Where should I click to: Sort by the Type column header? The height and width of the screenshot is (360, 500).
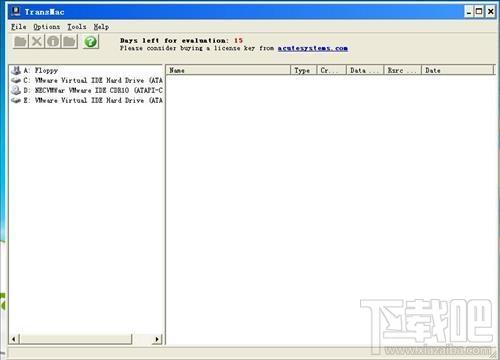[x=303, y=70]
